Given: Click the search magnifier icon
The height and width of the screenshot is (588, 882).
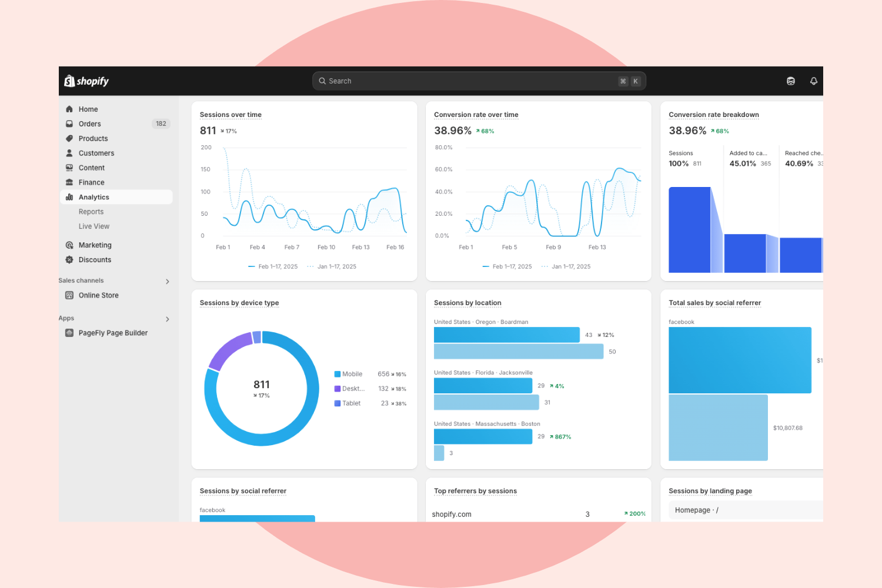Looking at the screenshot, I should pyautogui.click(x=322, y=81).
